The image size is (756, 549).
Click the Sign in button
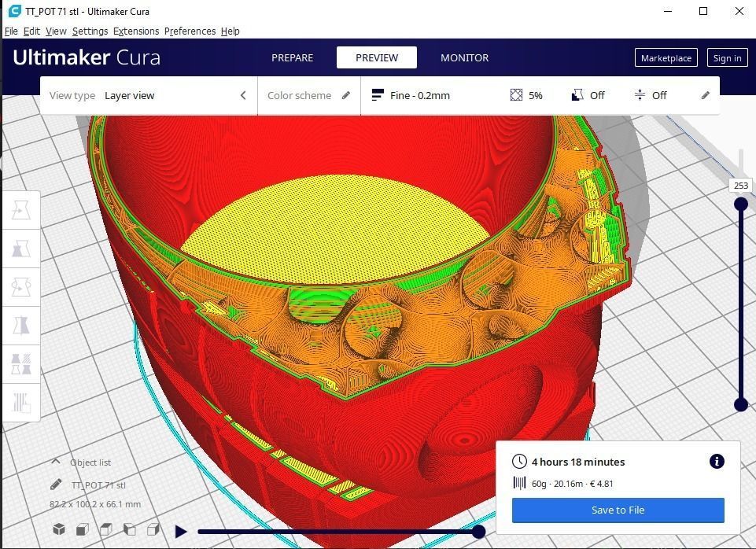point(727,58)
